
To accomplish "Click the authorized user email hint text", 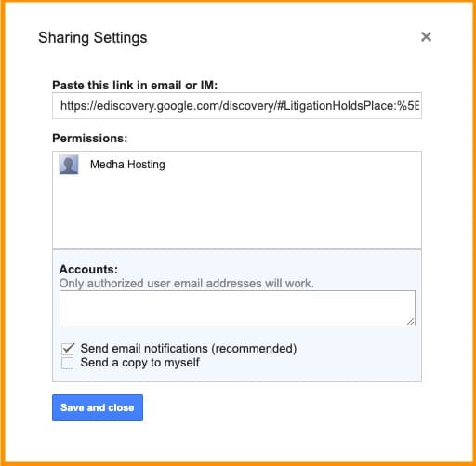I will (x=186, y=284).
